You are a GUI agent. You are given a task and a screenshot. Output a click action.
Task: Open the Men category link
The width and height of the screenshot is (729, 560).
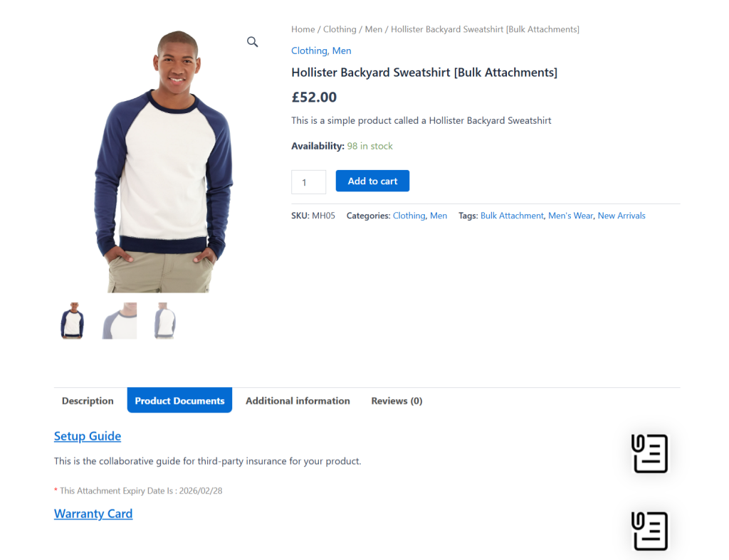pyautogui.click(x=341, y=51)
